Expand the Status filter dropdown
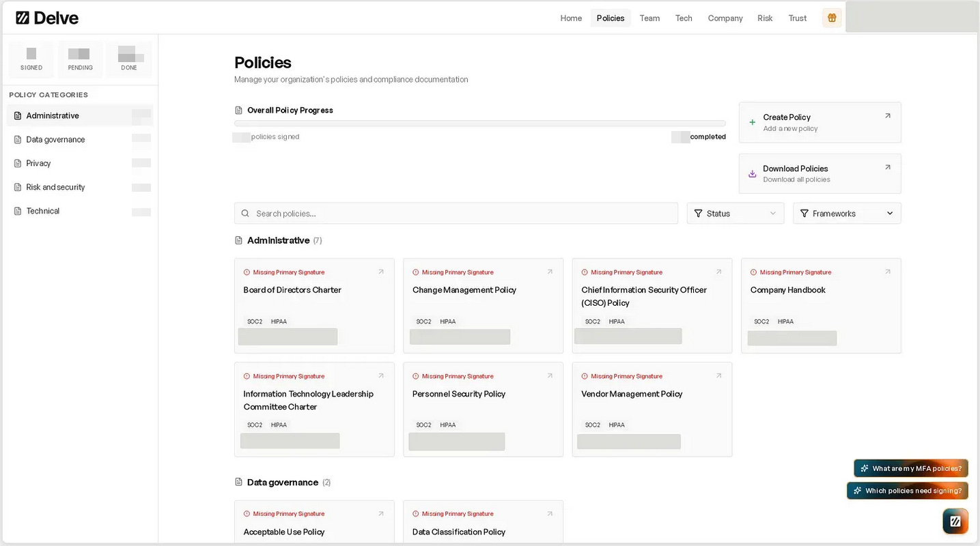980x546 pixels. [736, 214]
